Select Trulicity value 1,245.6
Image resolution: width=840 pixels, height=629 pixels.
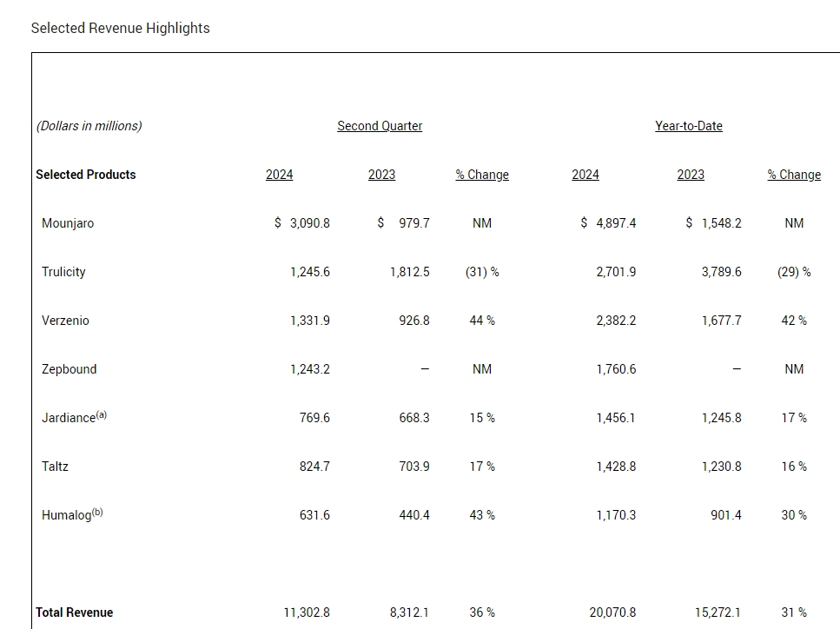[x=310, y=272]
